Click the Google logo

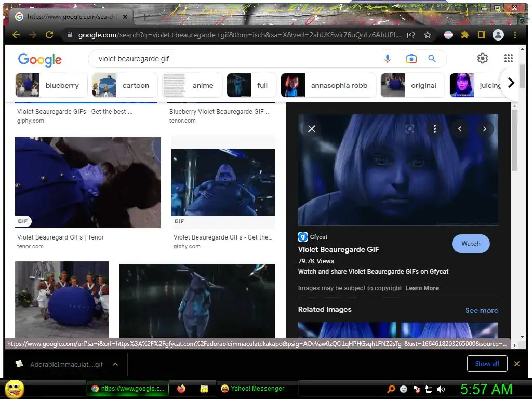tap(39, 60)
